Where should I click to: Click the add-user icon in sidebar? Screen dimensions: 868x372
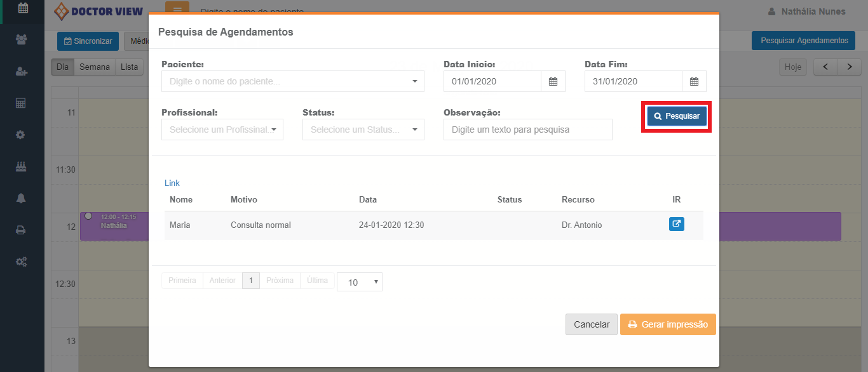point(22,72)
